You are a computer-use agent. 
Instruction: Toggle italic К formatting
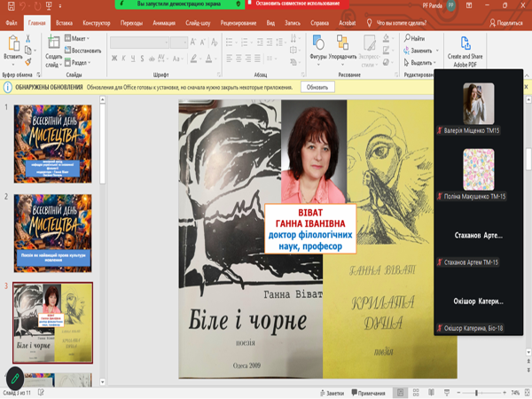click(x=123, y=59)
